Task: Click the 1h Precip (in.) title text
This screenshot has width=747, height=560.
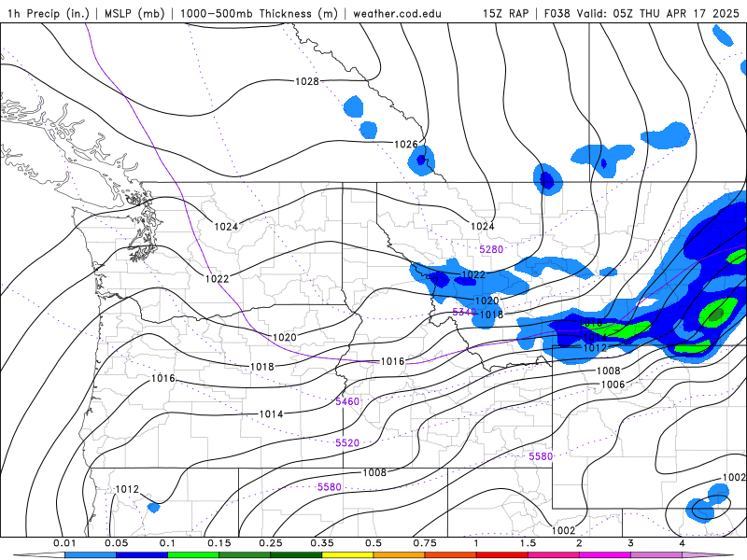Action: [49, 13]
